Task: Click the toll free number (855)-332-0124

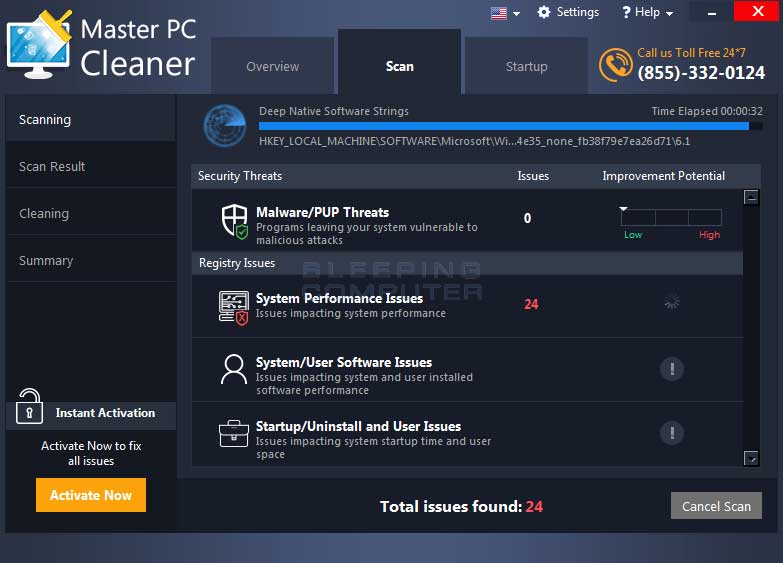Action: [x=701, y=73]
